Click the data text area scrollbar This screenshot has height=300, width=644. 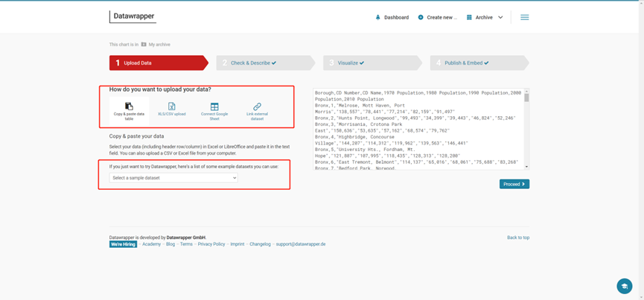click(526, 129)
